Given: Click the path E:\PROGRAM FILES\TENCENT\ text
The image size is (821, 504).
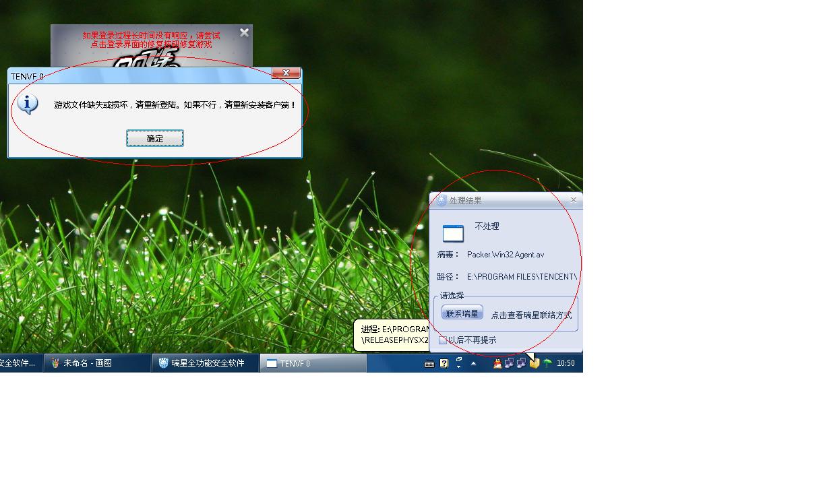Looking at the screenshot, I should (522, 276).
